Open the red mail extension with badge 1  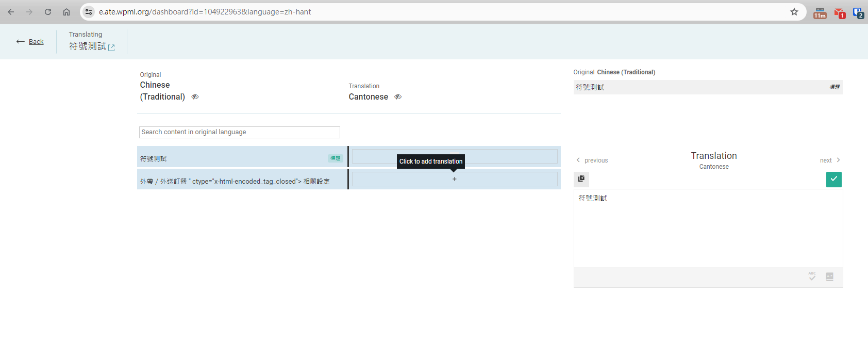tap(840, 13)
